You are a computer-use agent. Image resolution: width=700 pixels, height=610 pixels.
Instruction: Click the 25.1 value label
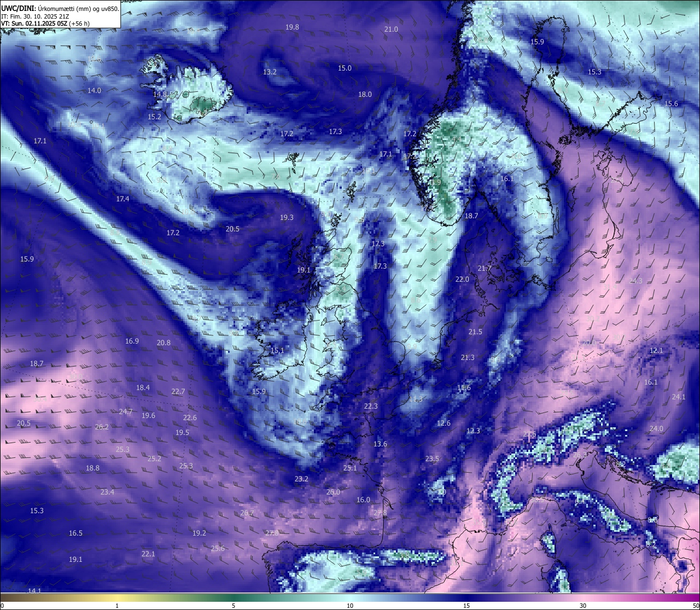click(x=350, y=468)
